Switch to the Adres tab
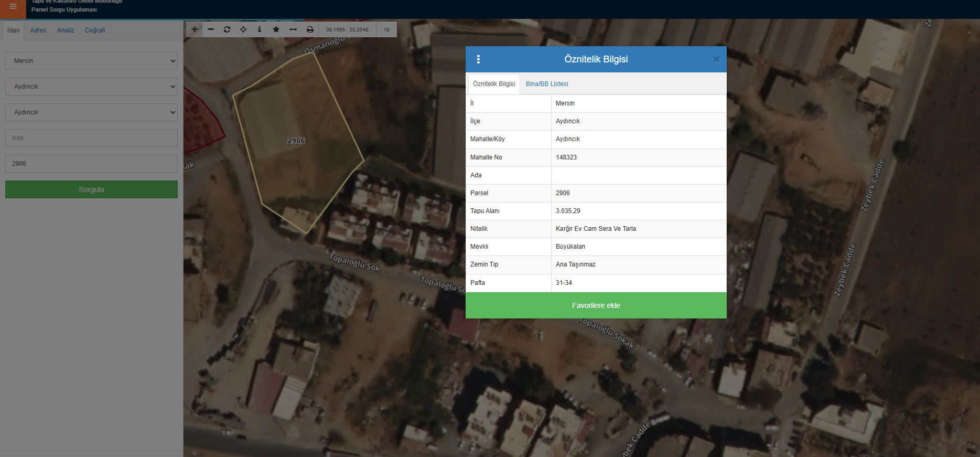 tap(38, 30)
